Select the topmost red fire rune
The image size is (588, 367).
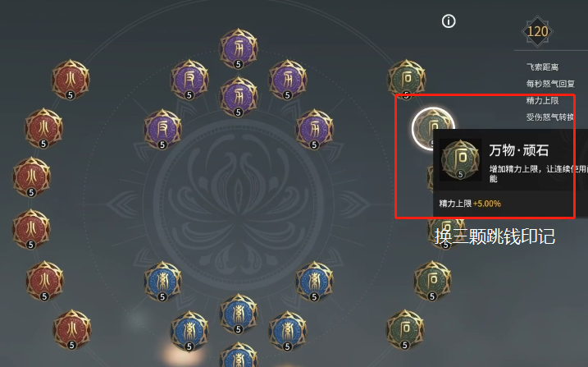coord(71,79)
